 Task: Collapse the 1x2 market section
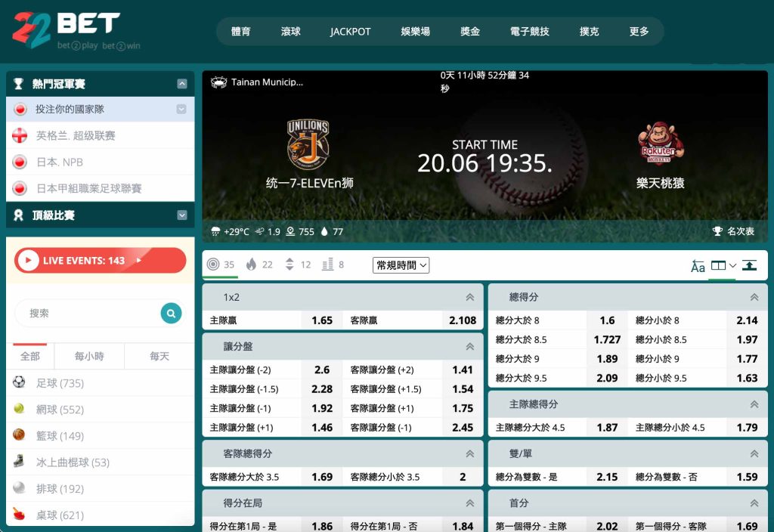[x=470, y=297]
